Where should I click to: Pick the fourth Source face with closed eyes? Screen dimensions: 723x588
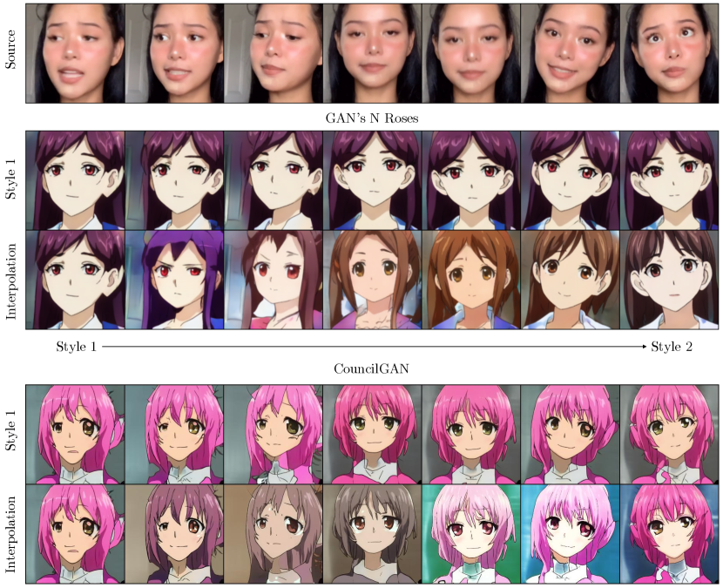click(x=372, y=53)
